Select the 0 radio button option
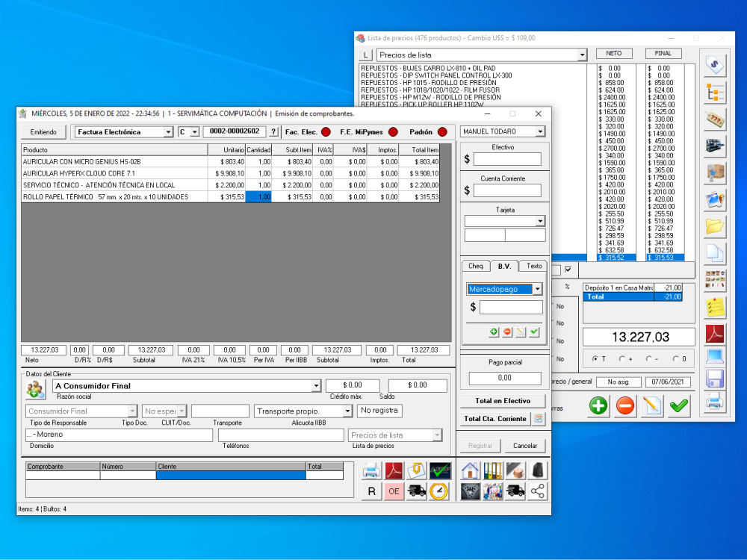Screen dimensions: 747x560 pyautogui.click(x=676, y=359)
